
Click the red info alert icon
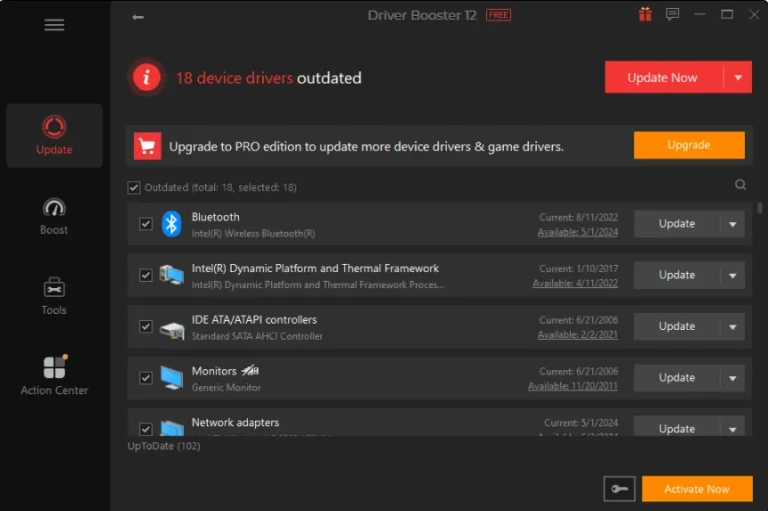point(146,77)
